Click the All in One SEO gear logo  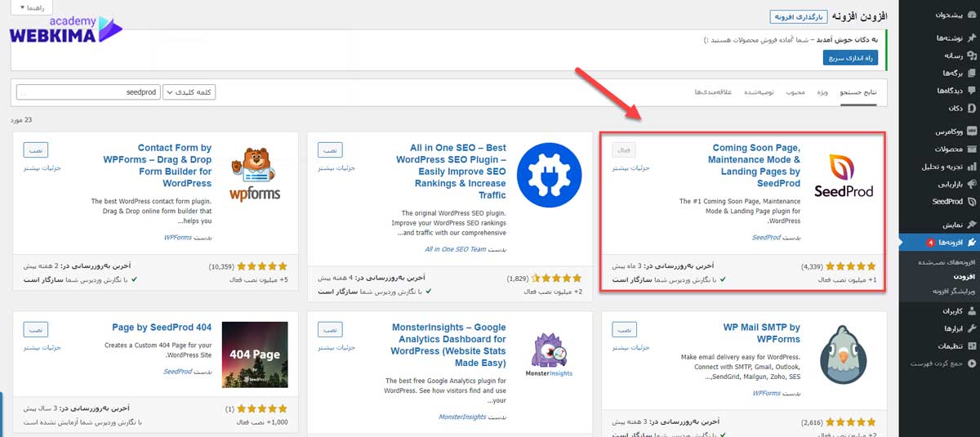[550, 174]
